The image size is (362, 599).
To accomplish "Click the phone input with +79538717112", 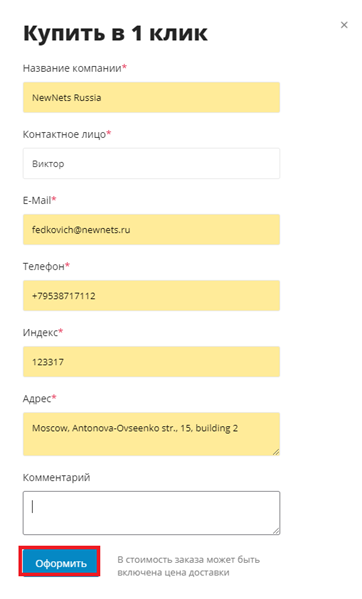I will click(151, 296).
